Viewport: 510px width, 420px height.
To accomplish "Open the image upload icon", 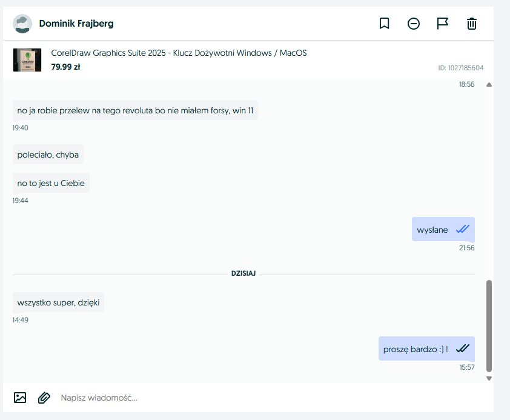I will 20,398.
